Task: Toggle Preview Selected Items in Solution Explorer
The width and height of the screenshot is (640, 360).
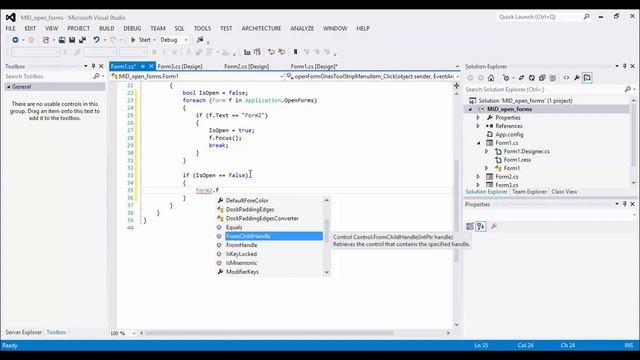Action: 587,78
